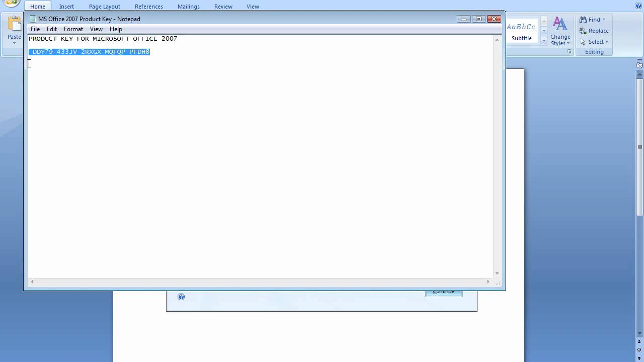Click Notepad horizontal scrollbar left arrow
Screen dimensions: 644x362
pyautogui.click(x=32, y=282)
